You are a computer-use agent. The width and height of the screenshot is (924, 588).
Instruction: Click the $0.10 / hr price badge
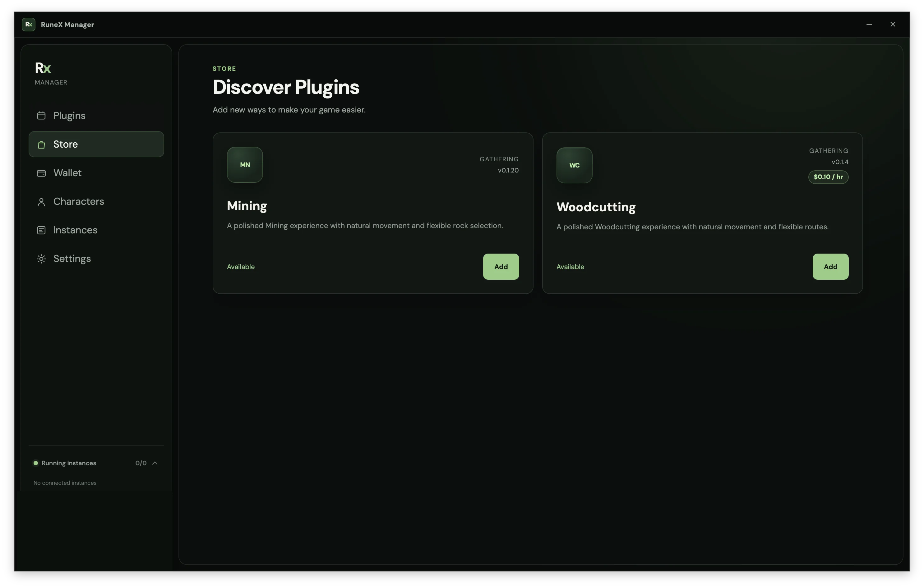click(x=828, y=177)
